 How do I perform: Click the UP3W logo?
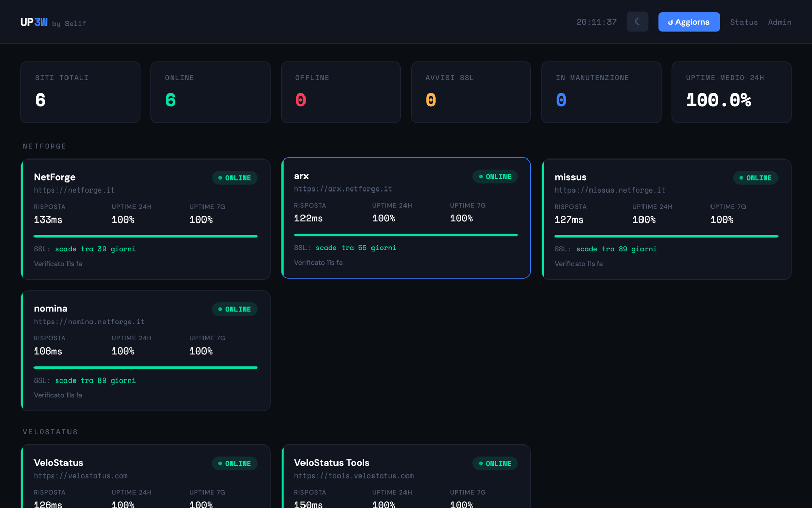(34, 22)
